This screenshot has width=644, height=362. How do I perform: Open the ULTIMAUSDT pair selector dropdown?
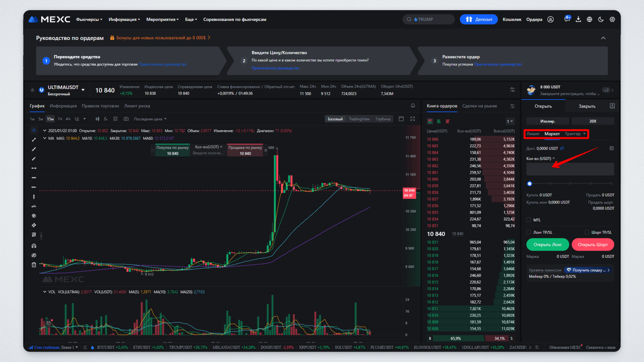(83, 90)
